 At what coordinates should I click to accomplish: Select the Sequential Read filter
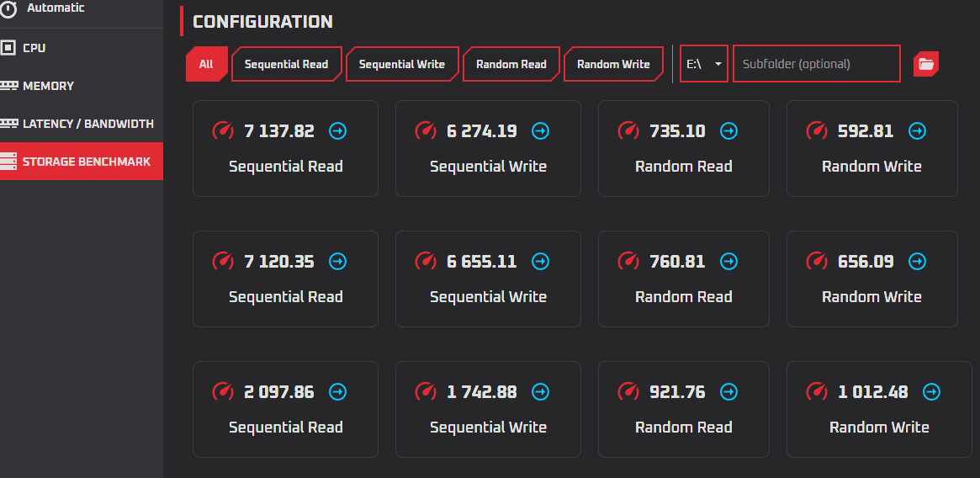pyautogui.click(x=286, y=64)
